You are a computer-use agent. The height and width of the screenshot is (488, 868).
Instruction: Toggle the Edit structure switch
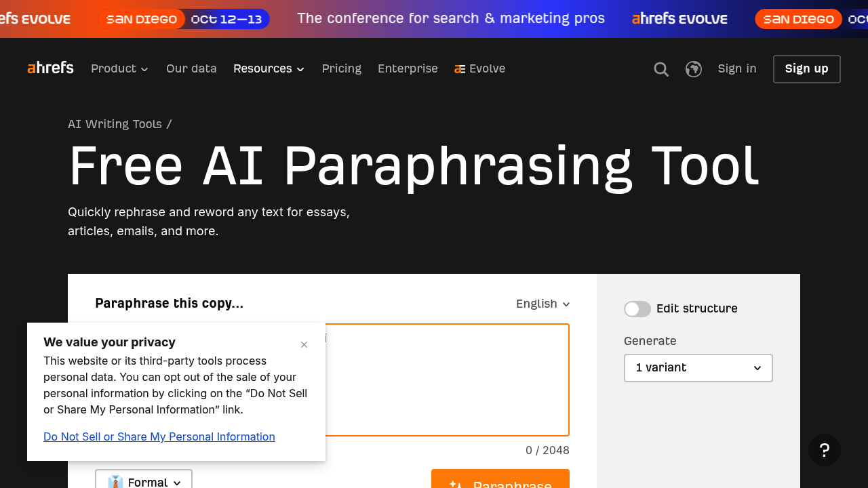pyautogui.click(x=637, y=309)
